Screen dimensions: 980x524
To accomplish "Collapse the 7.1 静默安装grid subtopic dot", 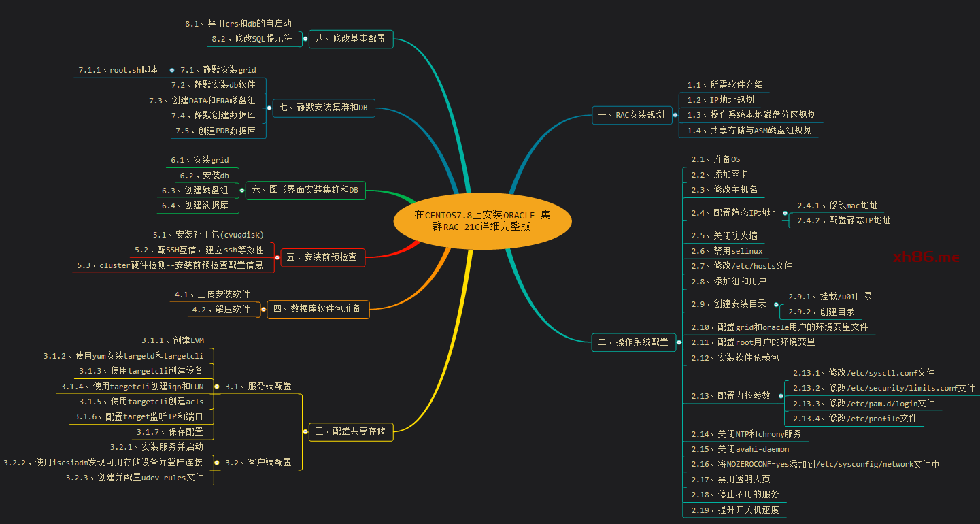I will click(172, 70).
